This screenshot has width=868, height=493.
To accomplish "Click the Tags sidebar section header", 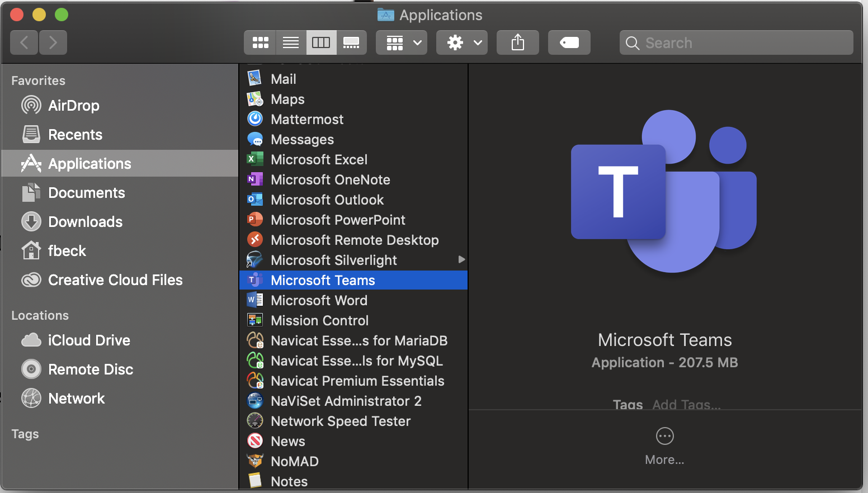I will tap(25, 434).
